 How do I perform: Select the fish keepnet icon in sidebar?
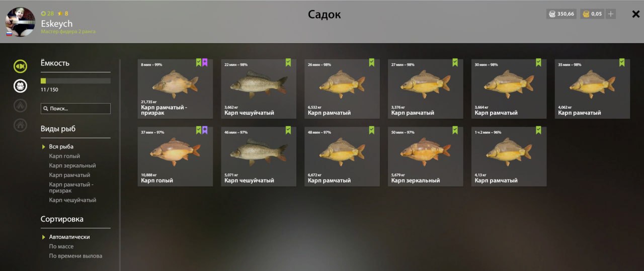click(x=20, y=66)
